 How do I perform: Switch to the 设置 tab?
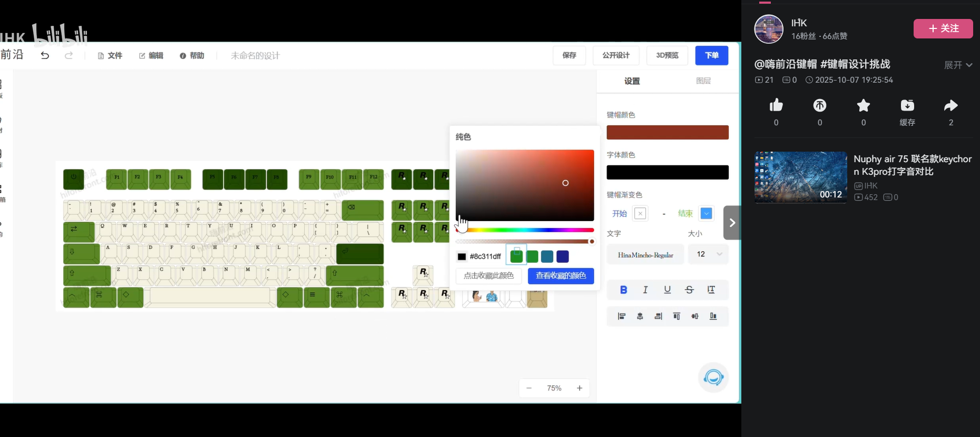(x=632, y=81)
